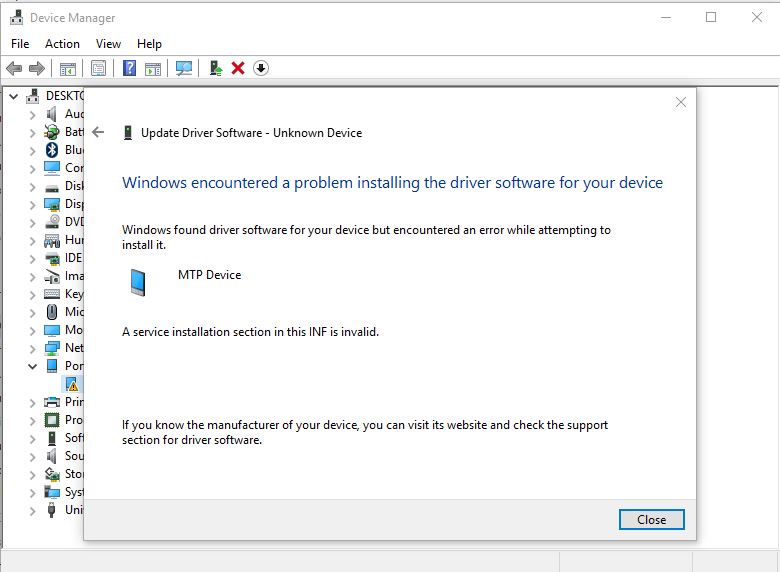Expand the System devices chevron
Viewport: 780px width, 572px height.
pos(32,492)
